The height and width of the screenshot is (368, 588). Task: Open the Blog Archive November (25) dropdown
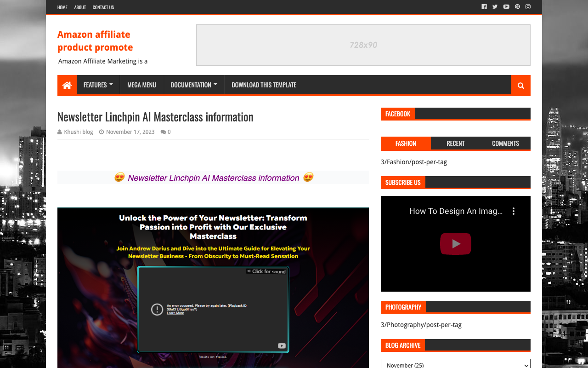click(x=456, y=364)
